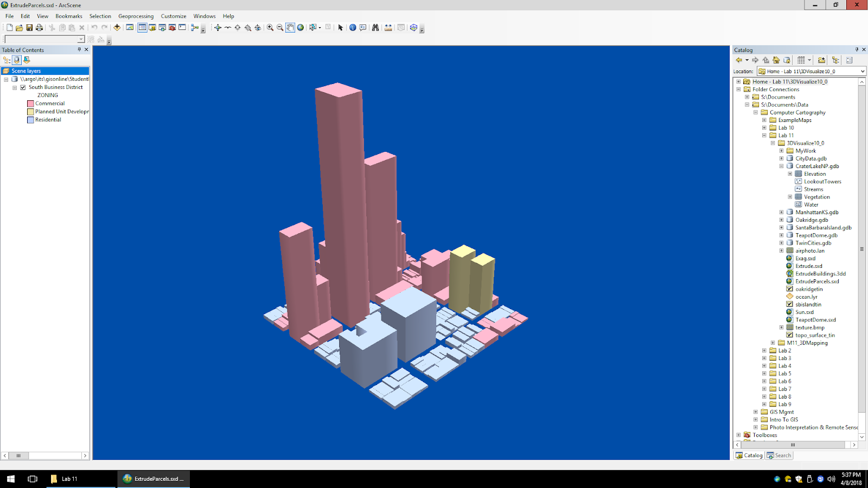Activate the Fly tool
868x488 pixels.
coord(227,27)
